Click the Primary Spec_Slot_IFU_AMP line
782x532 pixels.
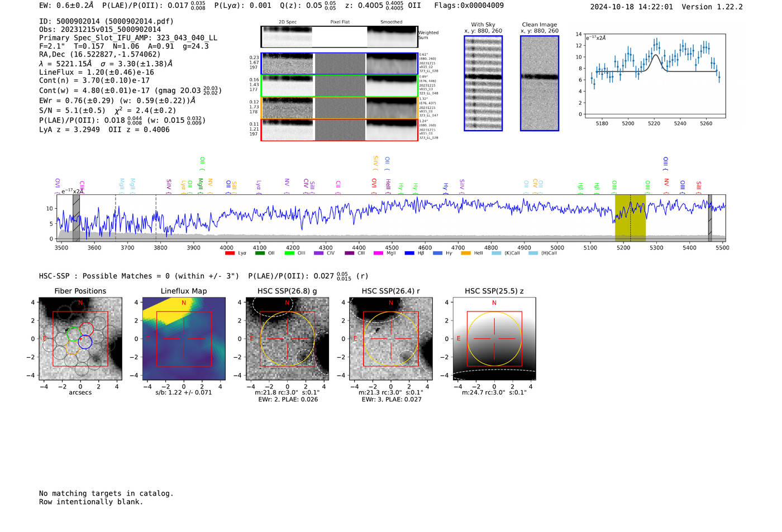[x=128, y=38]
